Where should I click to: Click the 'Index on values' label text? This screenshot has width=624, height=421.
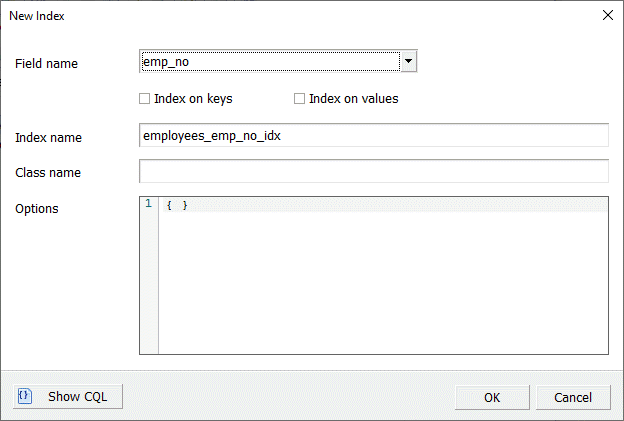(x=353, y=99)
